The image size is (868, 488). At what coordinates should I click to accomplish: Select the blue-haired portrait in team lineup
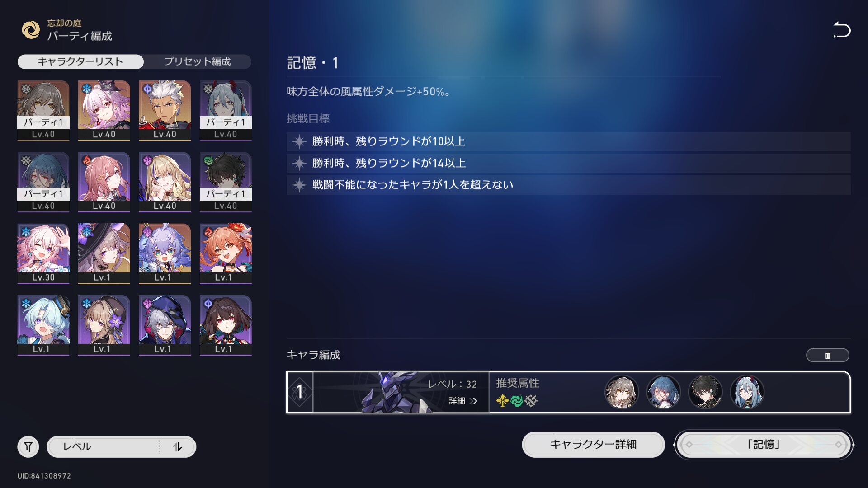coord(663,392)
